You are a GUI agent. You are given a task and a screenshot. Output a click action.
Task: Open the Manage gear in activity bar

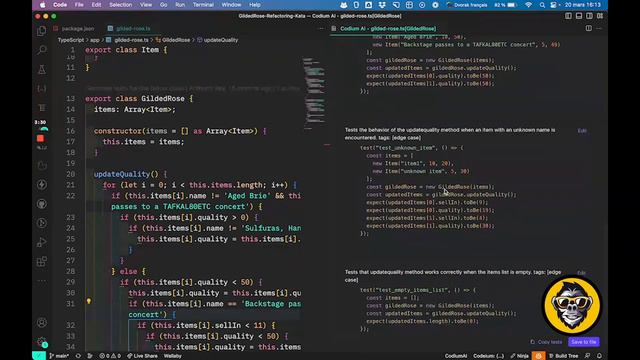tap(42, 342)
